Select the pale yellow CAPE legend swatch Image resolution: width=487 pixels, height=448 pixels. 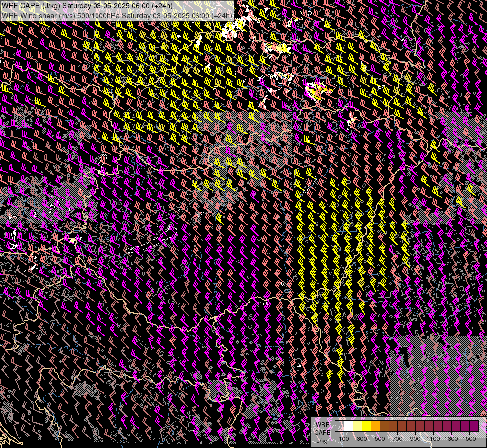pyautogui.click(x=358, y=426)
